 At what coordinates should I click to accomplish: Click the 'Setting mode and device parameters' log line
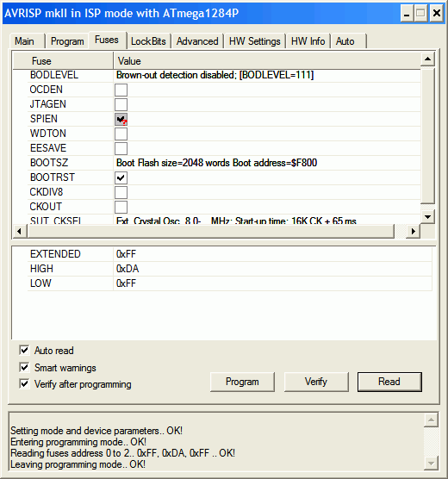(96, 431)
